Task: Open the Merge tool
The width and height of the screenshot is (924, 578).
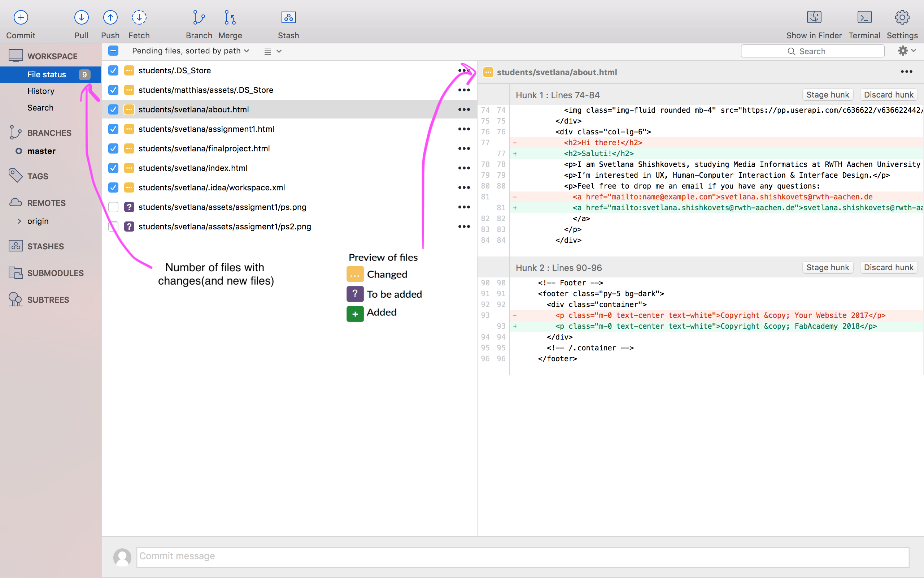Action: coord(230,17)
